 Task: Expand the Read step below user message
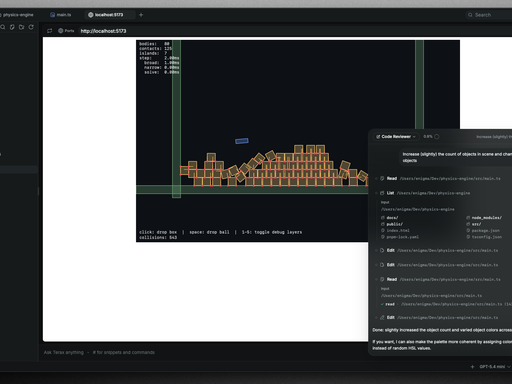pos(440,178)
